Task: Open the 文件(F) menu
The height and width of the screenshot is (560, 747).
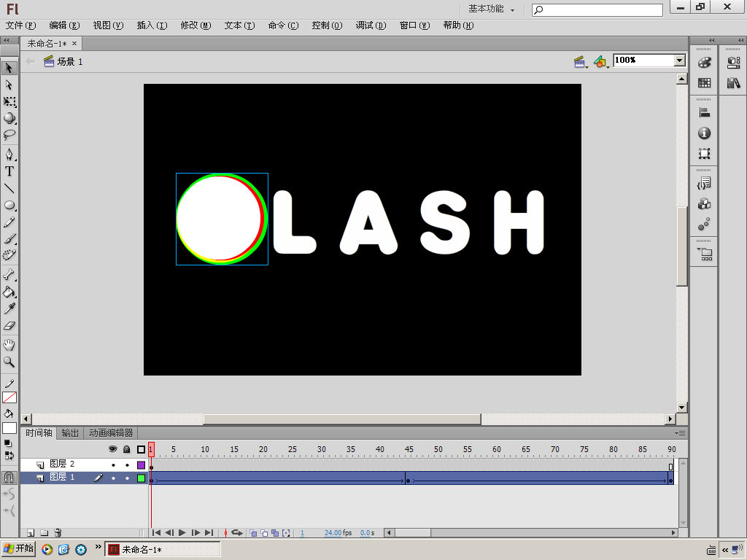Action: click(20, 26)
